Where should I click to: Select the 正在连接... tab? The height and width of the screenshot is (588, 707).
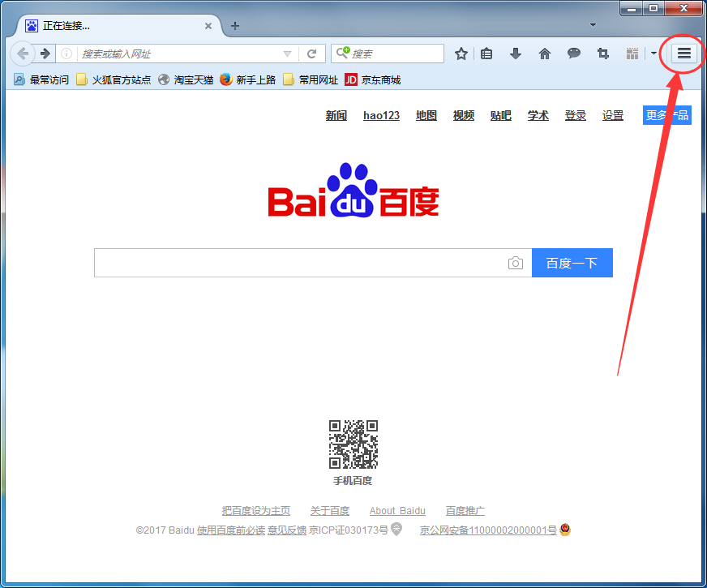click(x=118, y=26)
